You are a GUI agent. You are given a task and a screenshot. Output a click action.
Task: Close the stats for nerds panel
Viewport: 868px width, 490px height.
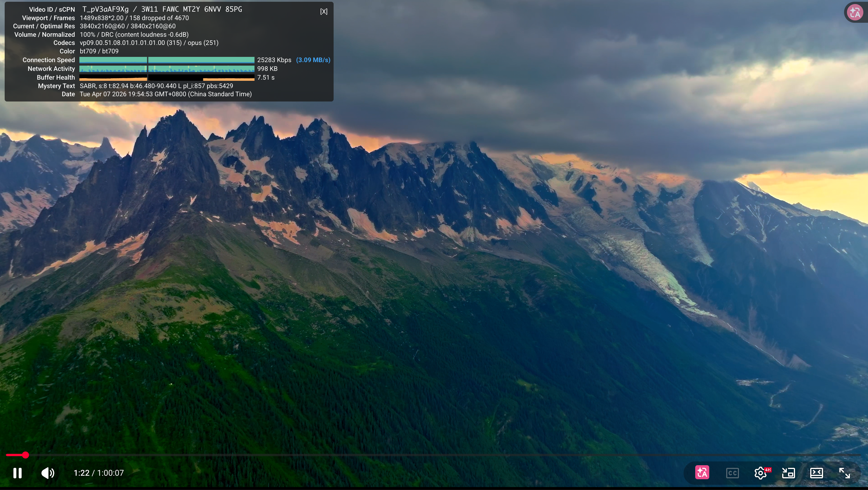[x=323, y=11]
